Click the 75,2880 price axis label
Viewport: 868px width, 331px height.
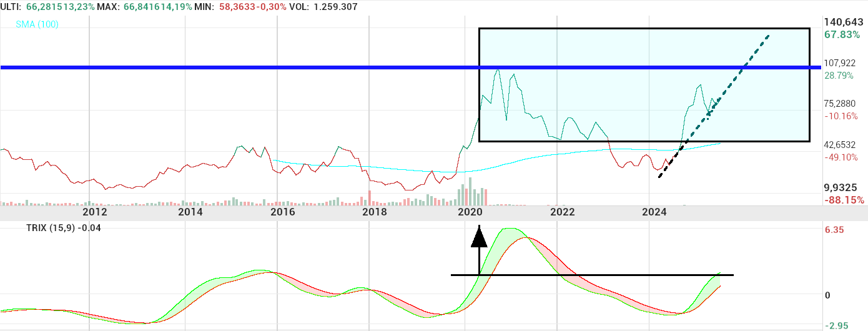tap(841, 104)
